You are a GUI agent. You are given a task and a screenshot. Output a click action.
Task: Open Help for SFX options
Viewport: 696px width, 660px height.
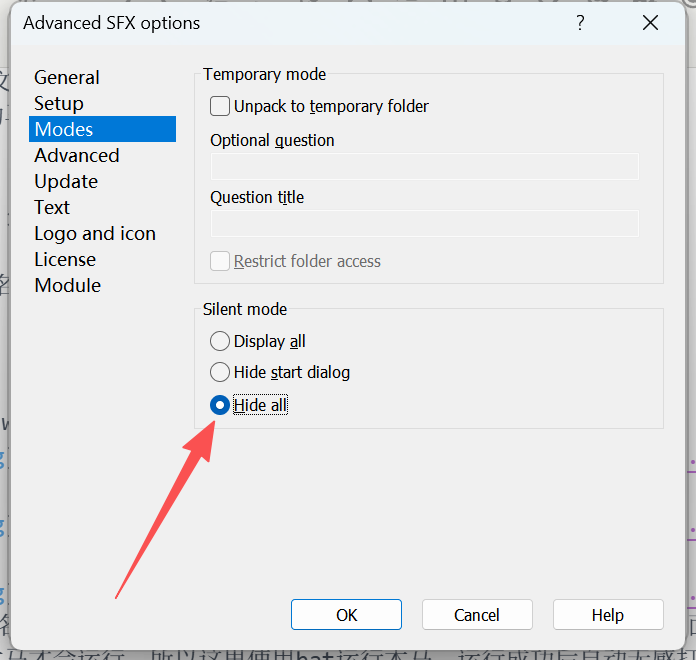click(608, 615)
